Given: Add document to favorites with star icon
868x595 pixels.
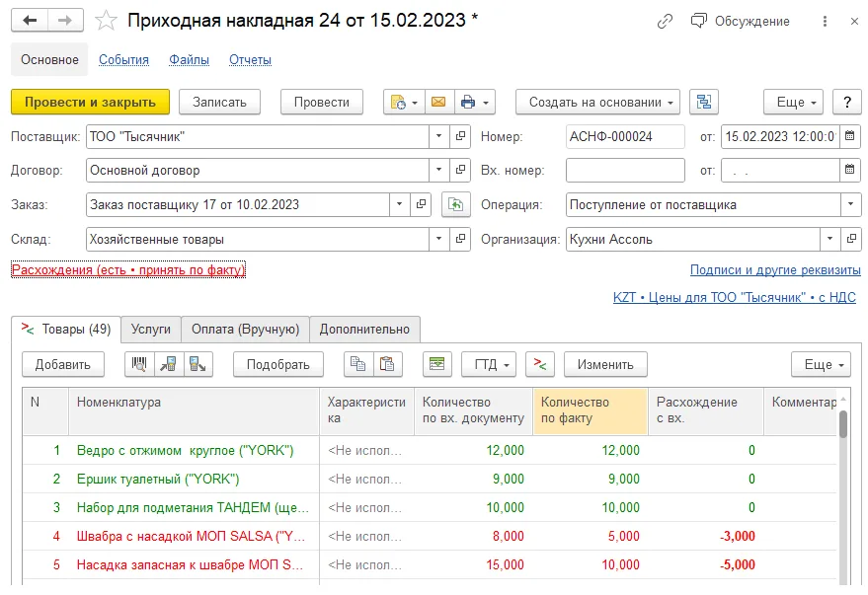Looking at the screenshot, I should (x=106, y=21).
